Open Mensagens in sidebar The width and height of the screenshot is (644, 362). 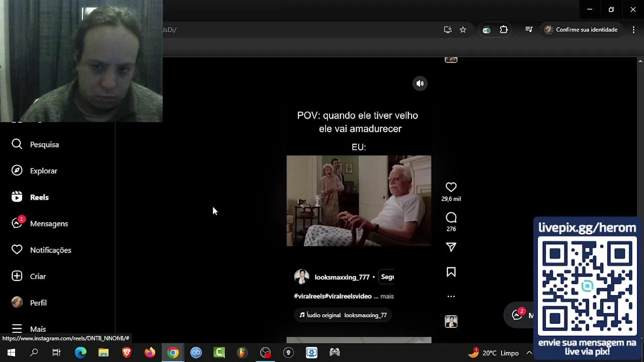[x=49, y=224]
